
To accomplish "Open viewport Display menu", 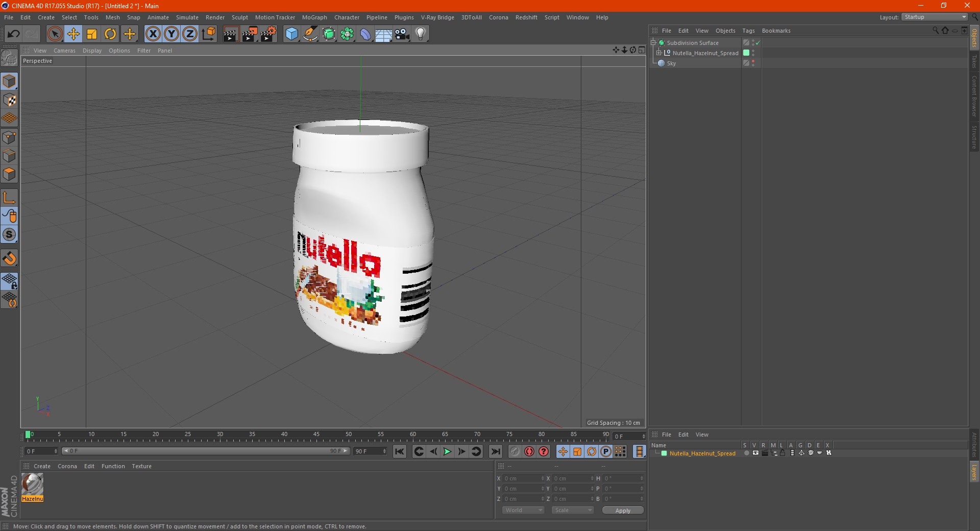I will coord(92,51).
